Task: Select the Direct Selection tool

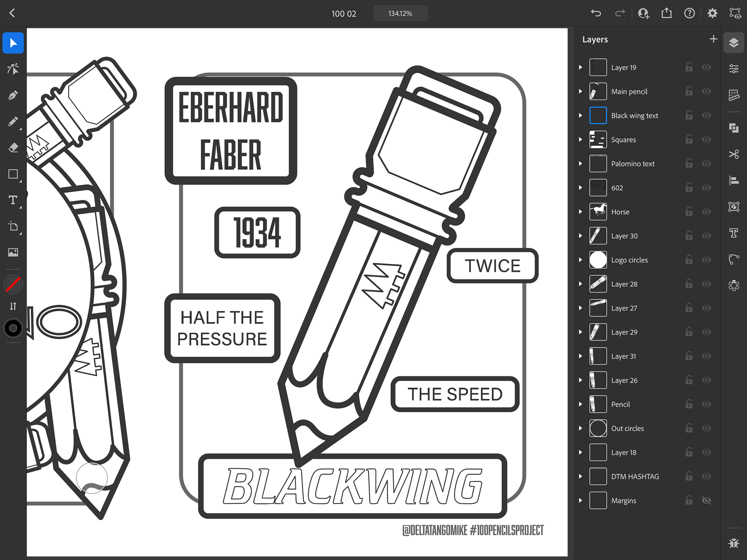Action: (13, 69)
